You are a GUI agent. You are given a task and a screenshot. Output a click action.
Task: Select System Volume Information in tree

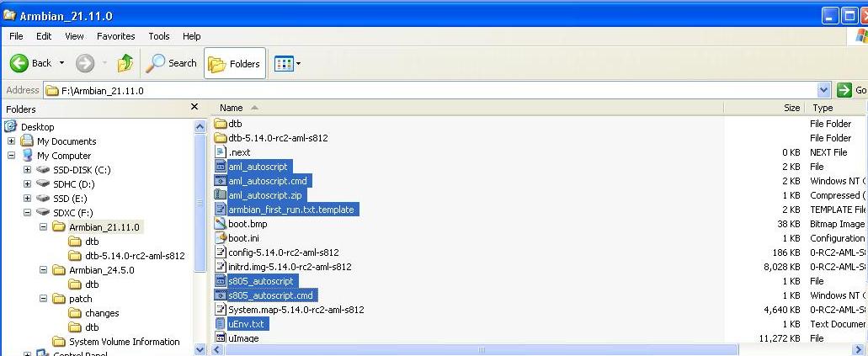[124, 342]
